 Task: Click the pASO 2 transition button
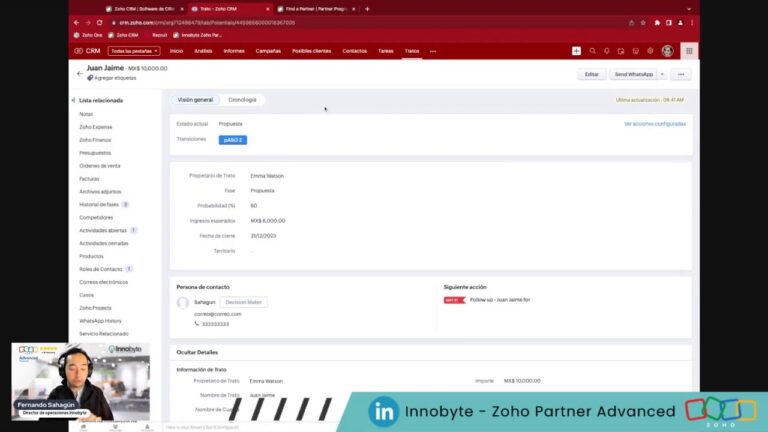(x=233, y=140)
